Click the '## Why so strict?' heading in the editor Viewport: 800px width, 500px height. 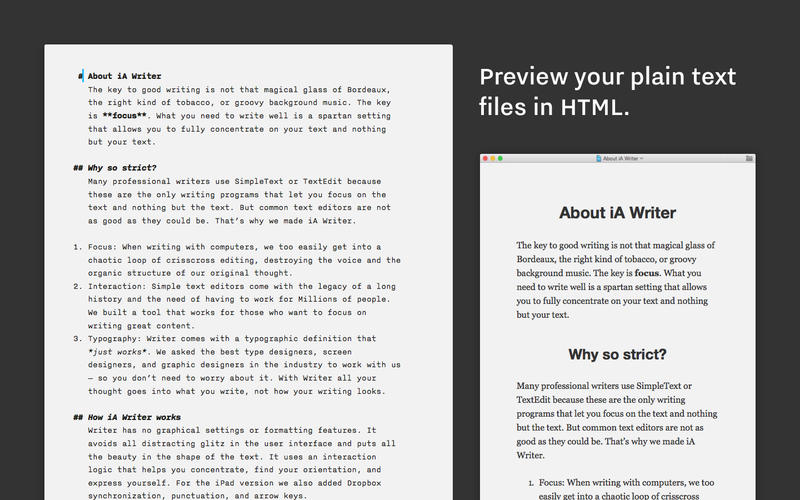(121, 167)
